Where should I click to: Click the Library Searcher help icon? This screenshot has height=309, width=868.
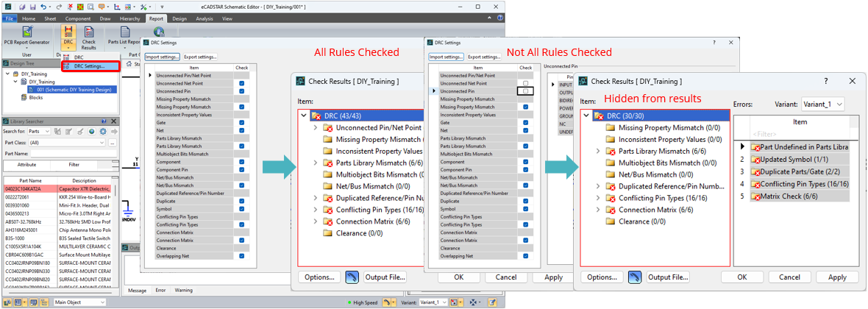coord(104,121)
